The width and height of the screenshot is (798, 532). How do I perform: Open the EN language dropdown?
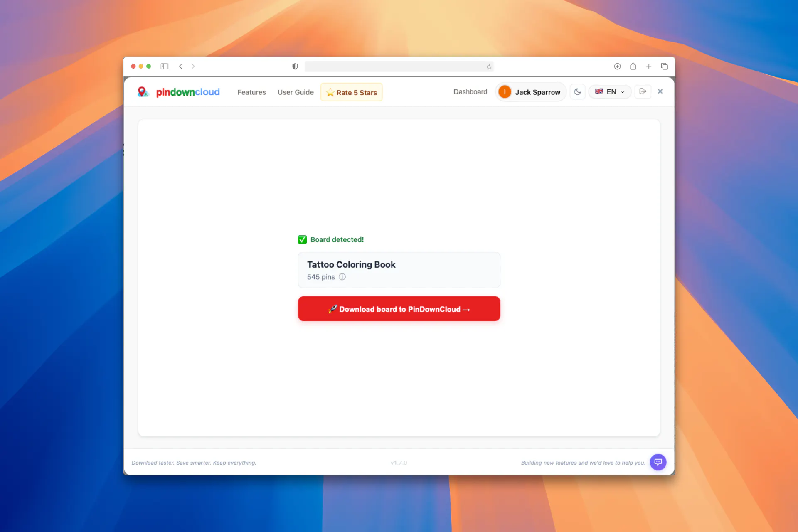pos(610,92)
